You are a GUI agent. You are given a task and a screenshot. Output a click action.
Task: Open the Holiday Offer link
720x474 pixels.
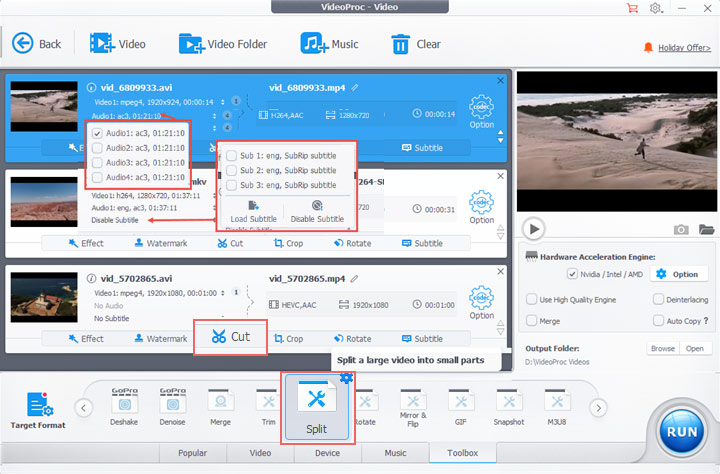pyautogui.click(x=684, y=48)
